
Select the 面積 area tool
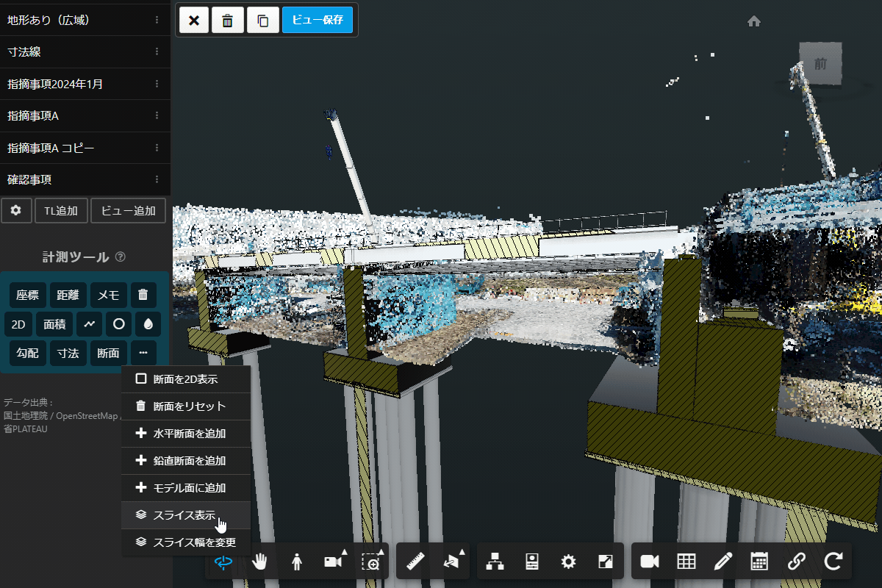coord(54,323)
